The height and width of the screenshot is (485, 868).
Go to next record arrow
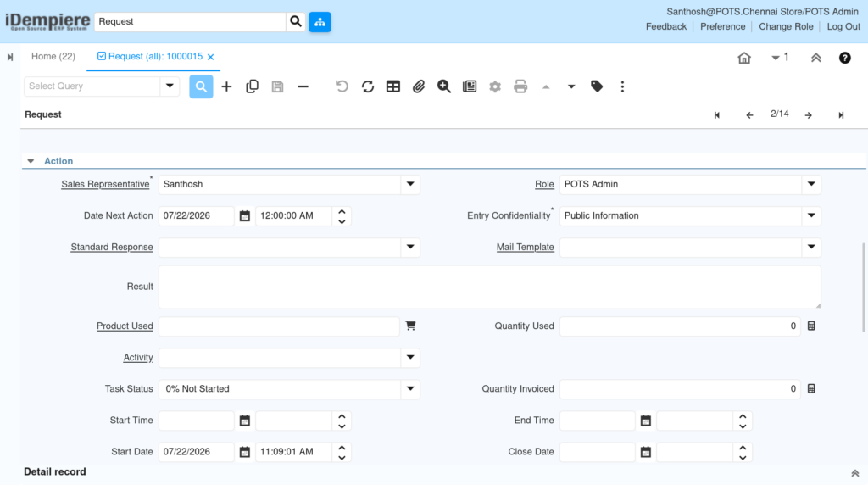pos(809,115)
